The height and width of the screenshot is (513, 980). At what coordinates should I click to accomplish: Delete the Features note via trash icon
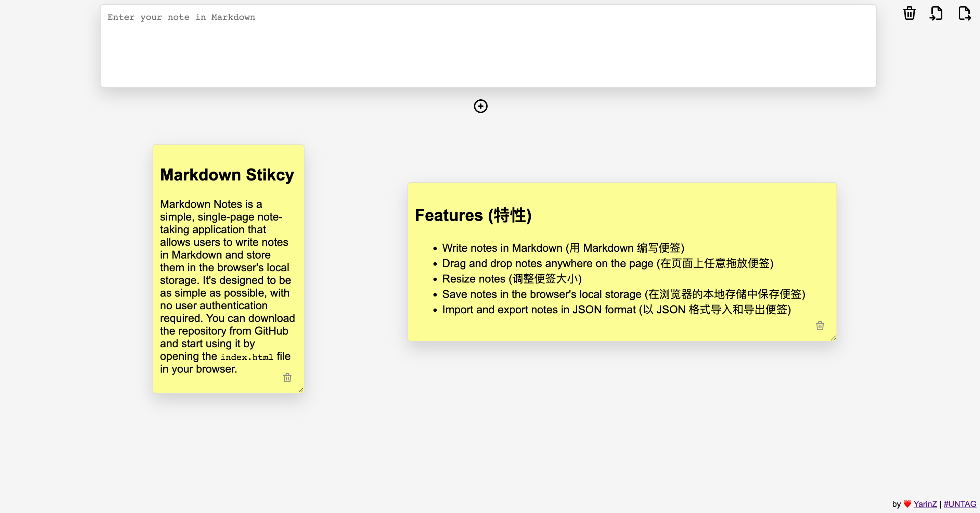820,326
